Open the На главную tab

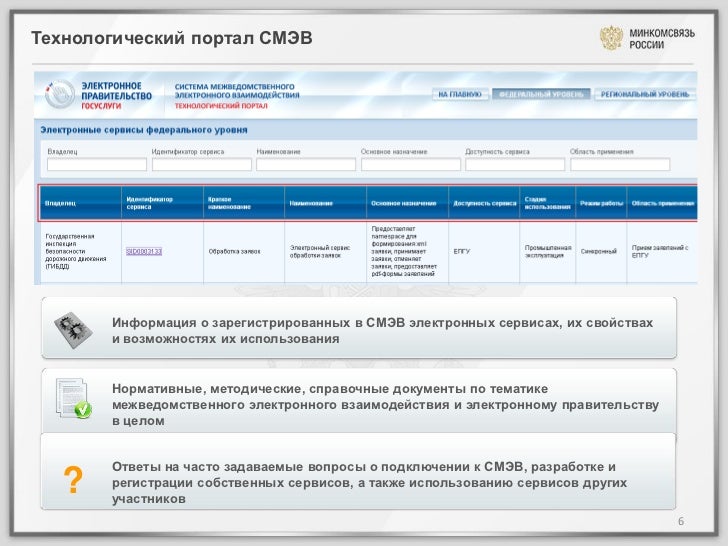tap(460, 94)
